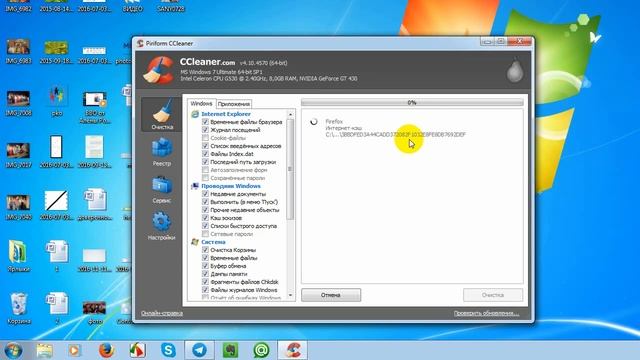Toggle Фрагменты файлов Chkdsk checkbox
This screenshot has height=360, width=640.
pos(205,282)
